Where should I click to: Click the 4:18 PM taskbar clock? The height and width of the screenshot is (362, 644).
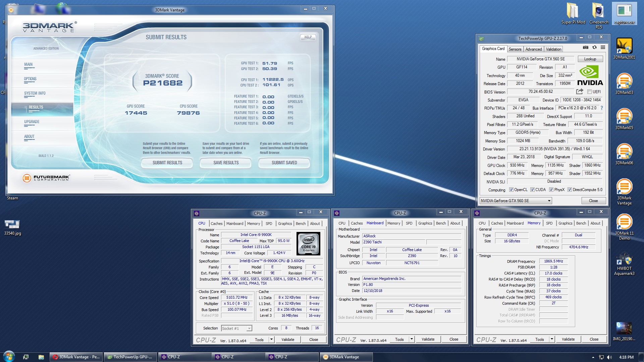626,357
